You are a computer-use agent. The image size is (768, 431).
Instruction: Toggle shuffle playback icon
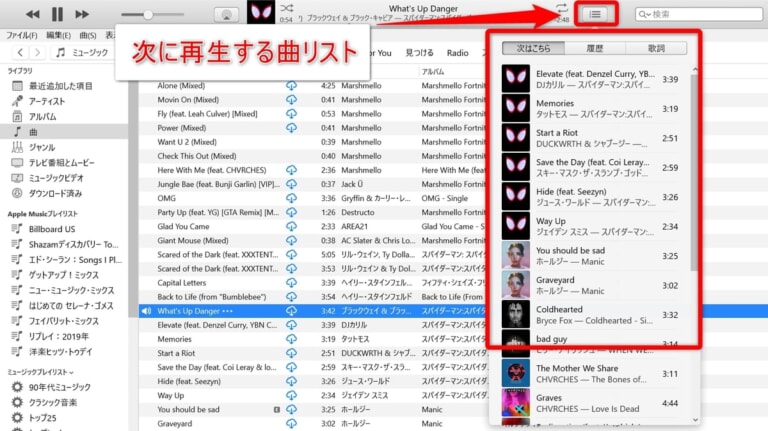287,8
